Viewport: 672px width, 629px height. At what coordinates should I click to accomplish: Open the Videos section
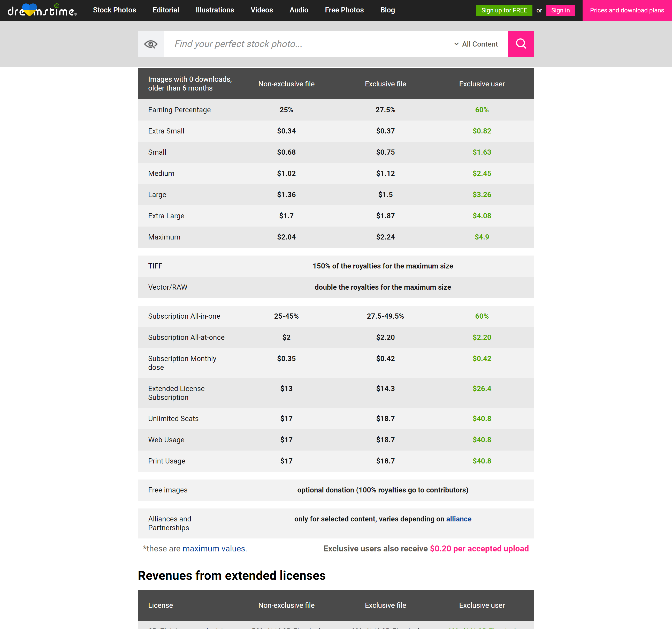coord(262,10)
